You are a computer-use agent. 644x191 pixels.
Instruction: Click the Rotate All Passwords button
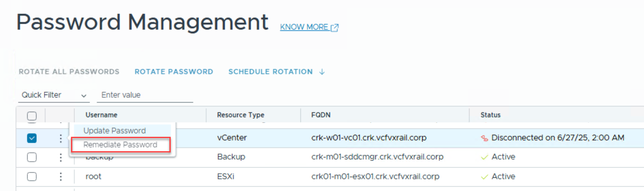coord(69,72)
